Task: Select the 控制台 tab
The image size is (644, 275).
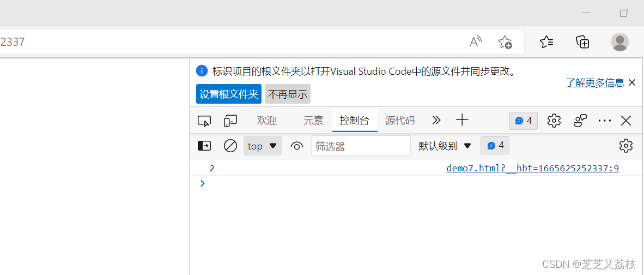Action: (x=355, y=121)
